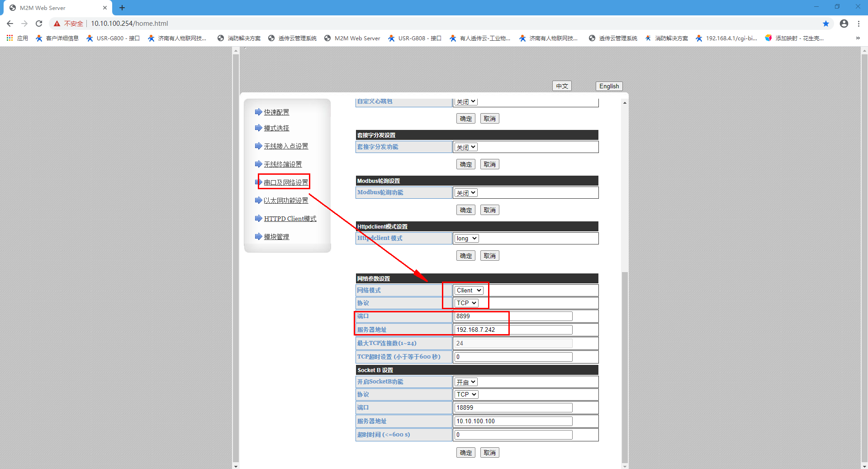Open the Chrome user profile icon
868x469 pixels.
(844, 24)
